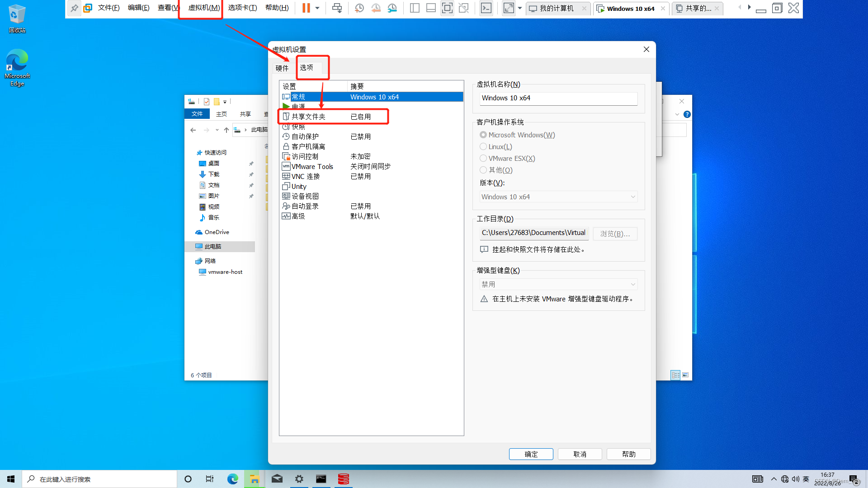
Task: Click the revert to snapshot icon
Action: point(376,8)
